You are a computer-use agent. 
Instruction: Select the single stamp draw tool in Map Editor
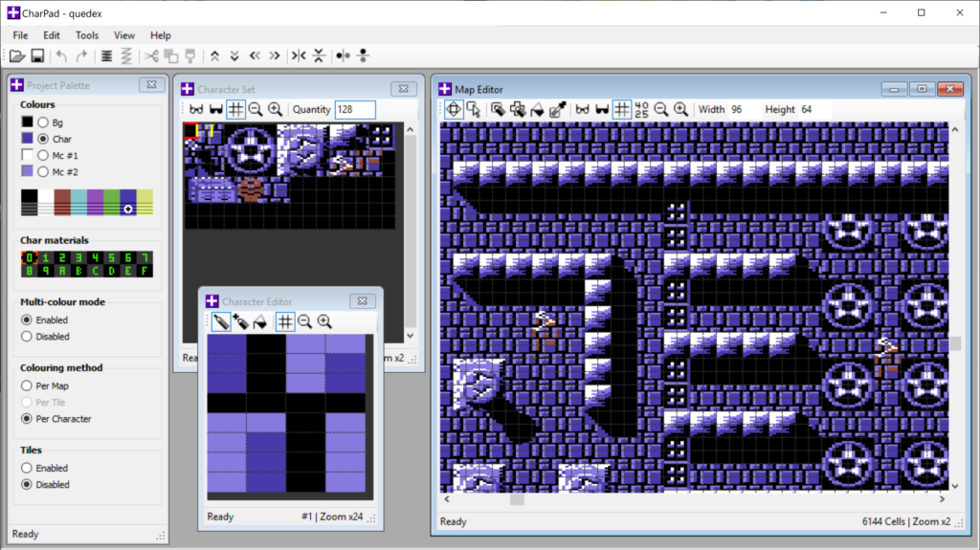click(498, 109)
